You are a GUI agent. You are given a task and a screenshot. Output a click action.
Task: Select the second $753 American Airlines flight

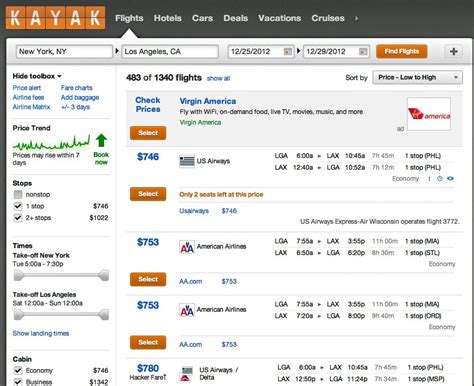point(148,342)
